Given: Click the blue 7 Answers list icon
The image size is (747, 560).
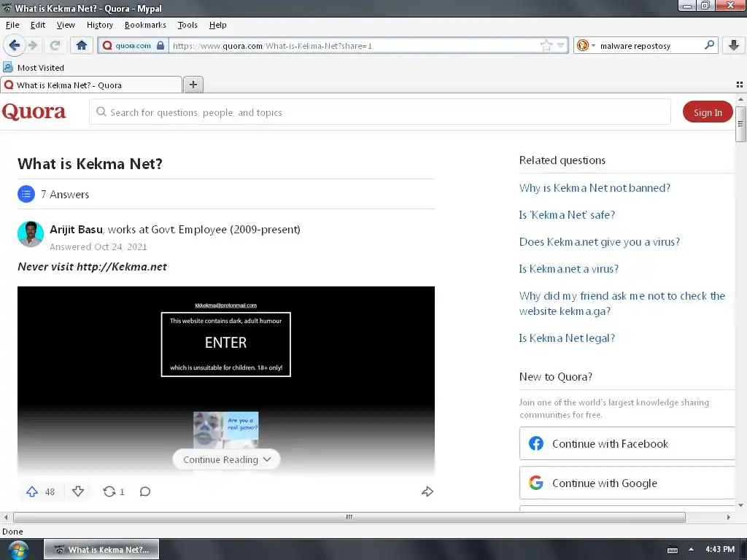Looking at the screenshot, I should pyautogui.click(x=26, y=194).
